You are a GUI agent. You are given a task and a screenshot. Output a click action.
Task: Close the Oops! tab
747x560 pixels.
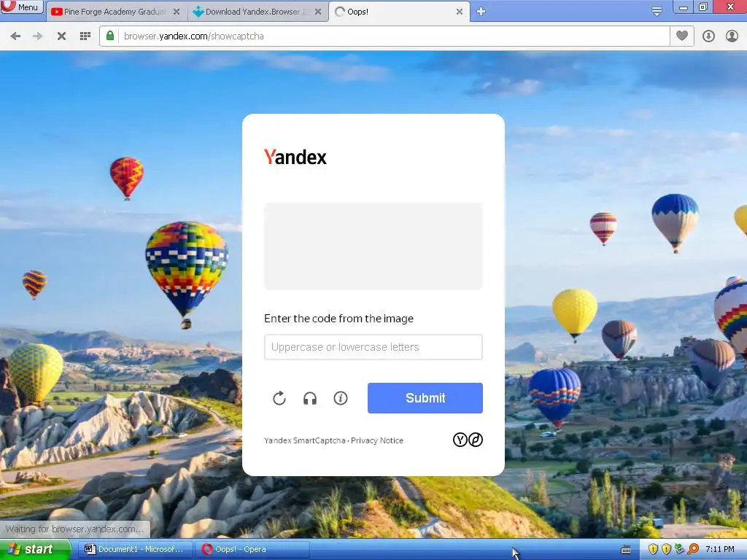460,12
